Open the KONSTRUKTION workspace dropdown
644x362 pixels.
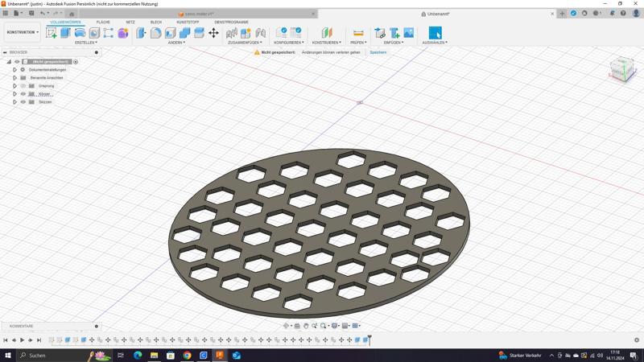tap(22, 32)
